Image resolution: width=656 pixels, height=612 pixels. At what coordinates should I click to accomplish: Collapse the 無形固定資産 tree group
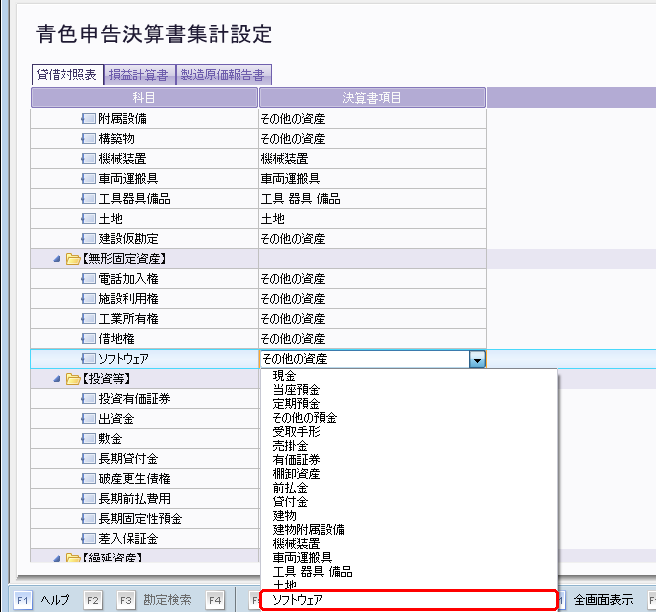(x=57, y=259)
